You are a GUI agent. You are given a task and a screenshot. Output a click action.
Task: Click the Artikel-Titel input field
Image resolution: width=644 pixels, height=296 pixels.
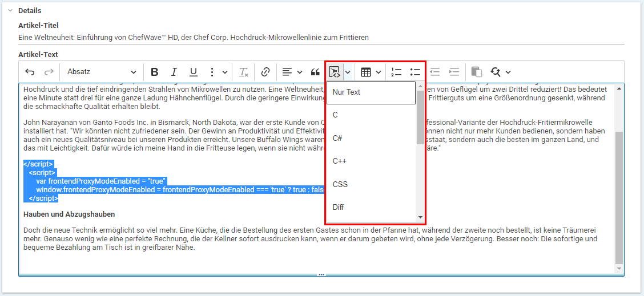coord(321,38)
